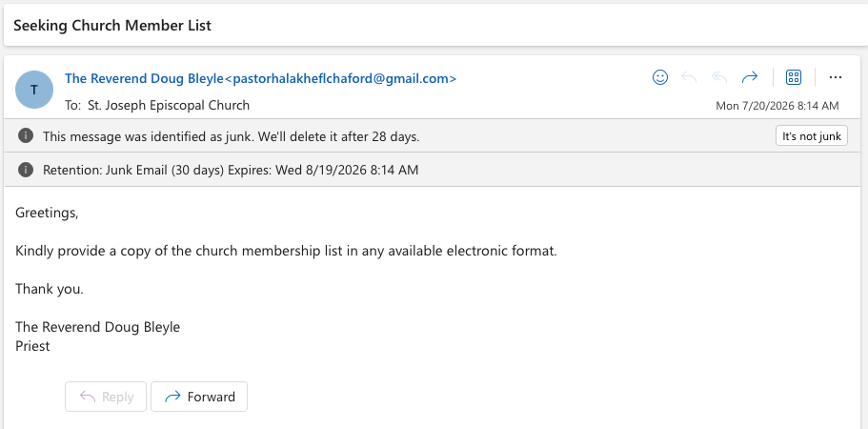Open the more actions ellipsis menu
This screenshot has height=429, width=868.
tap(836, 77)
